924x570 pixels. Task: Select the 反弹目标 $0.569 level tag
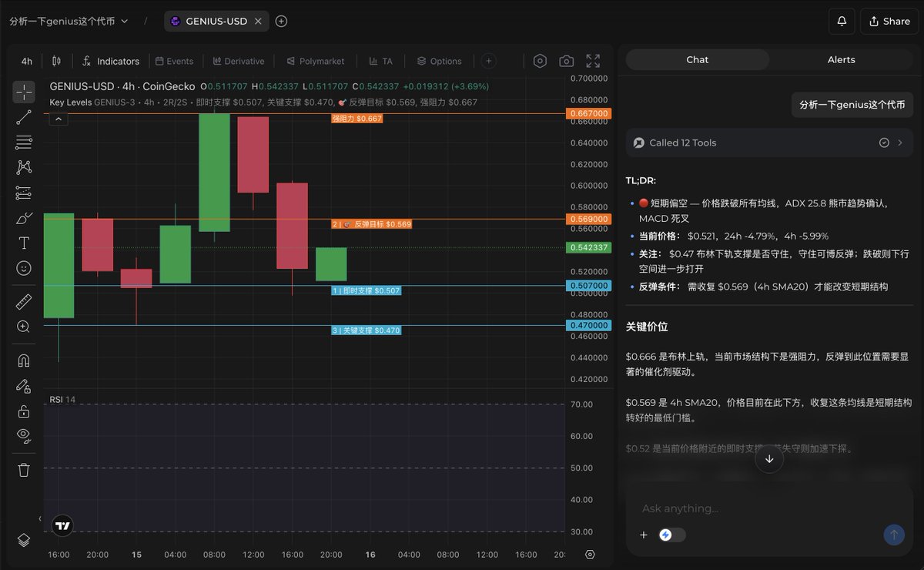click(x=372, y=224)
